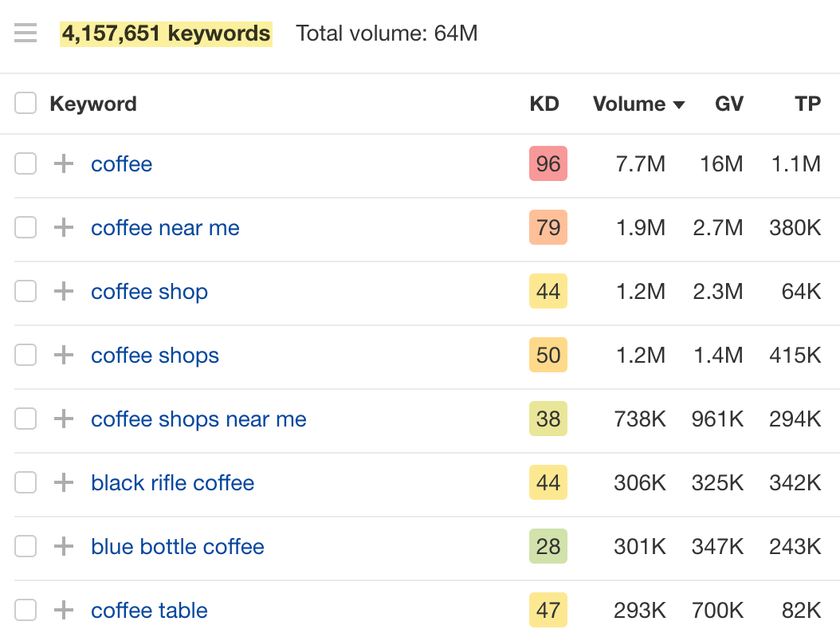Click plus icon next to coffee table
840x633 pixels.
click(x=63, y=611)
